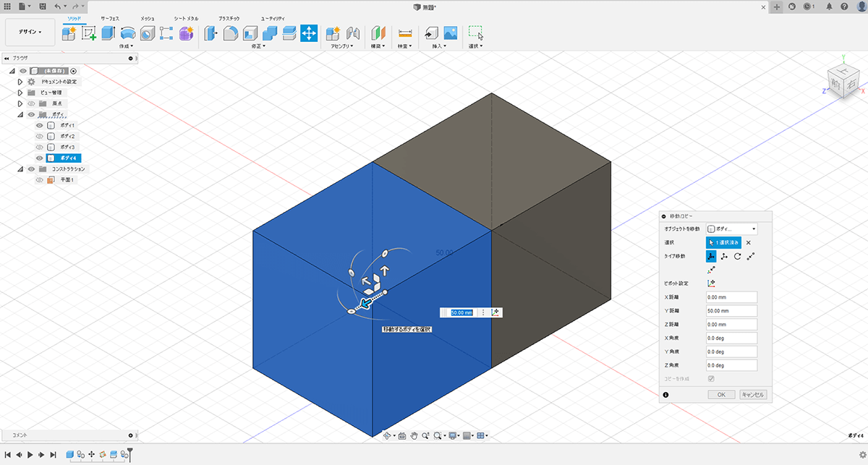Toggle visibility of 平面1
Image resolution: width=868 pixels, height=465 pixels.
40,179
